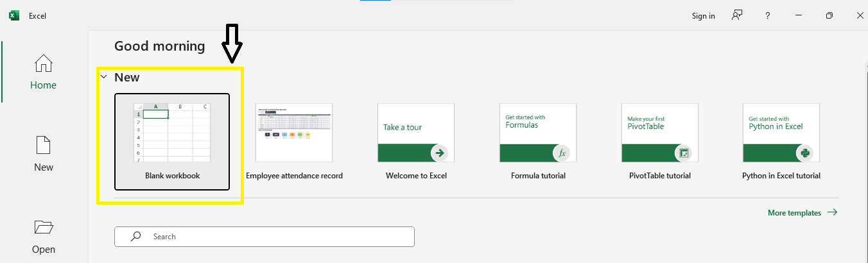This screenshot has height=263, width=868.
Task: Click the magnifier icon in the search box
Action: coord(136,237)
